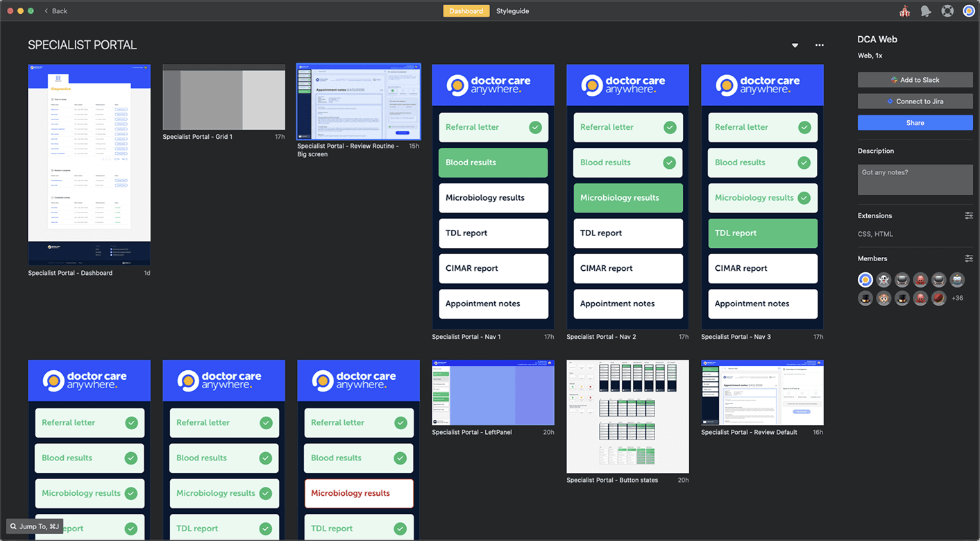Open the Jump To search button
Viewport: 980px width, 541px height.
tap(35, 526)
